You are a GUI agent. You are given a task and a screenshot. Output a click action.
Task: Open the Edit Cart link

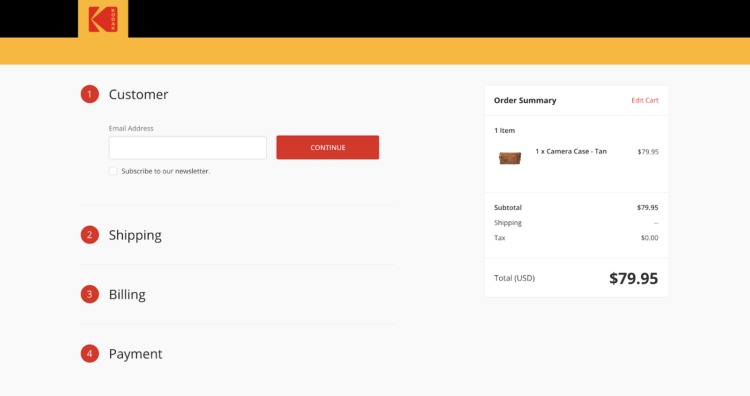coord(645,100)
